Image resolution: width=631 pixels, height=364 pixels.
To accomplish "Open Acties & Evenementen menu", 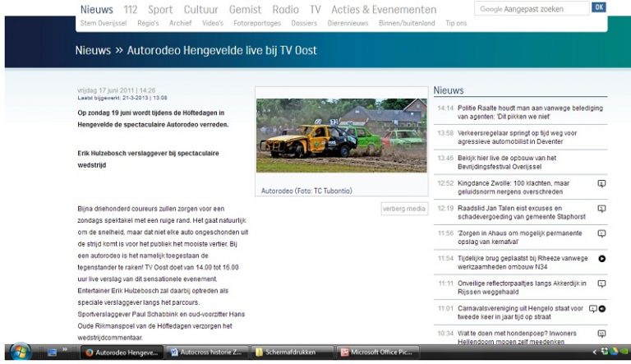I will coord(384,9).
